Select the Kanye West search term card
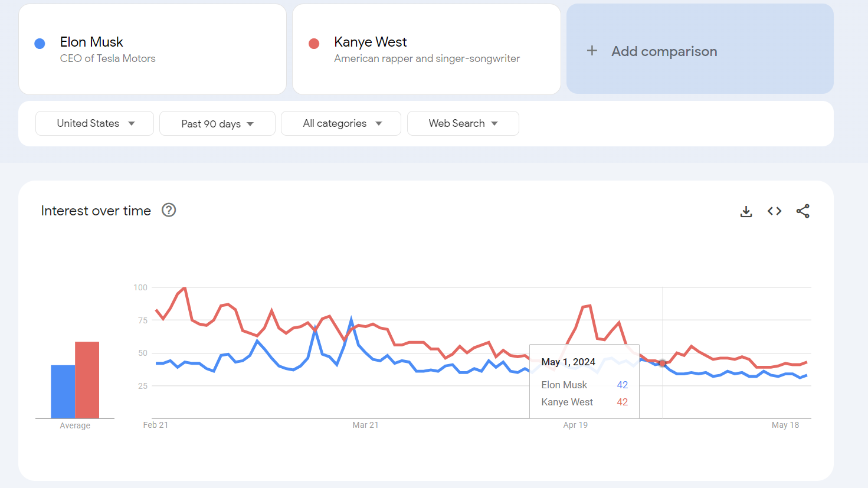Screen dimensions: 868x488 (427, 50)
